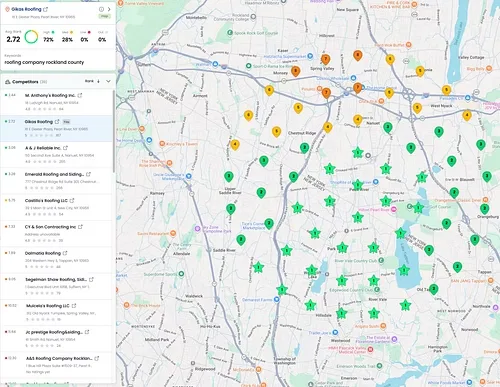The height and width of the screenshot is (387, 500).
Task: Open external link for Emerald Roofing and Siding
Action: pos(88,174)
